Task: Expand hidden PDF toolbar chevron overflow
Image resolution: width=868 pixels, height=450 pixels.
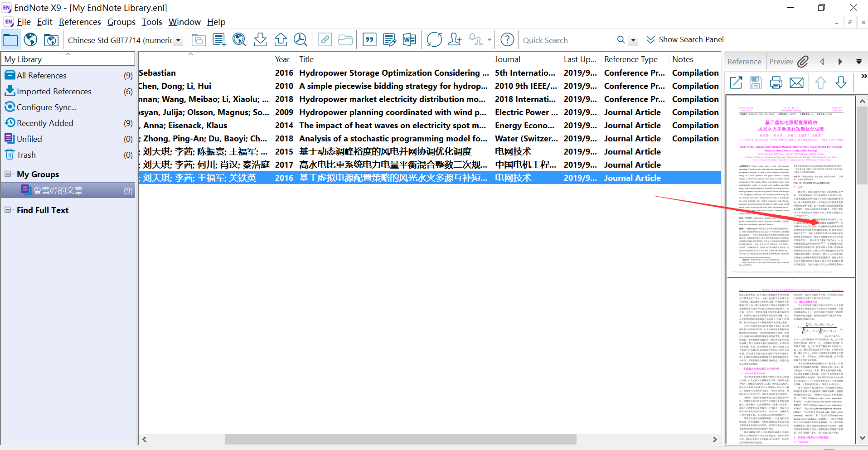Action: pos(863,76)
